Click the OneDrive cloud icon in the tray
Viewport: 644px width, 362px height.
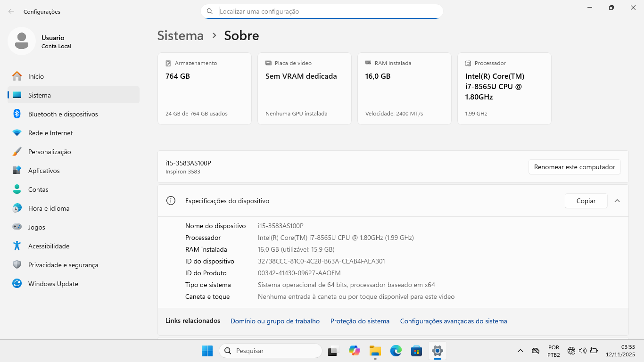coord(536,351)
